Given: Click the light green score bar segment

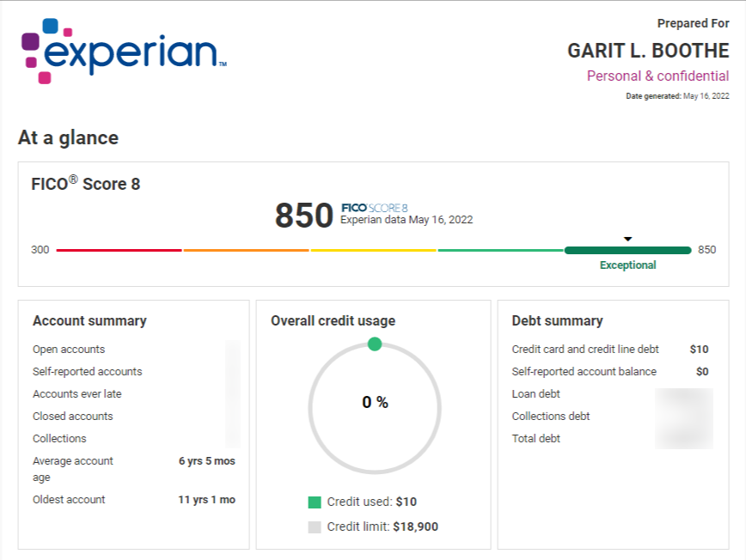Looking at the screenshot, I should pos(501,250).
